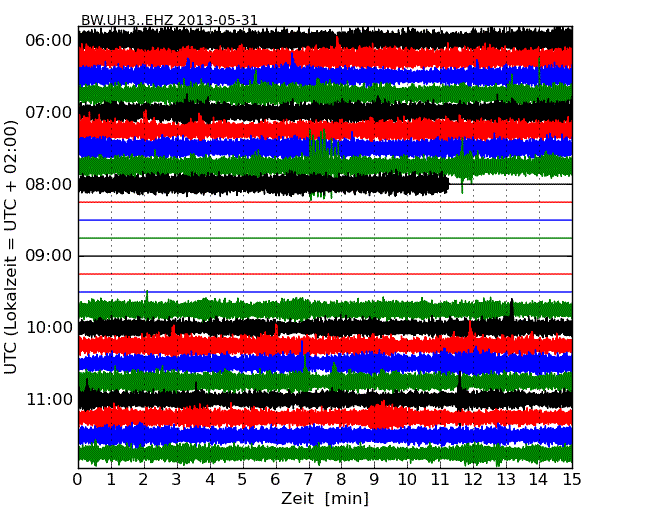This screenshot has height=520, width=650.
Task: Click x-axis tick label 14
Action: (539, 479)
